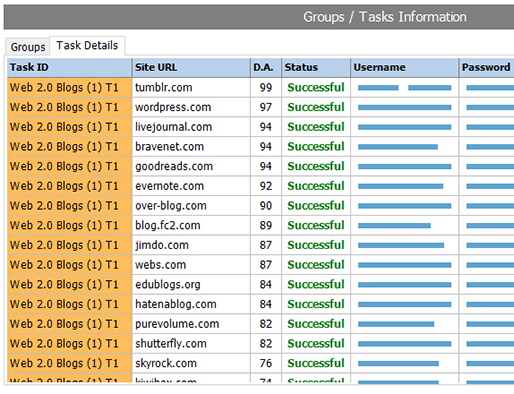The image size is (514, 394).
Task: Click the Status column header
Action: coord(316,67)
